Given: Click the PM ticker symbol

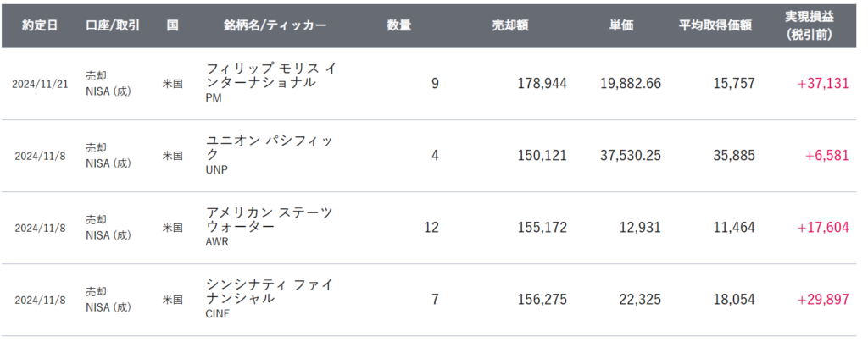Looking at the screenshot, I should click(214, 98).
